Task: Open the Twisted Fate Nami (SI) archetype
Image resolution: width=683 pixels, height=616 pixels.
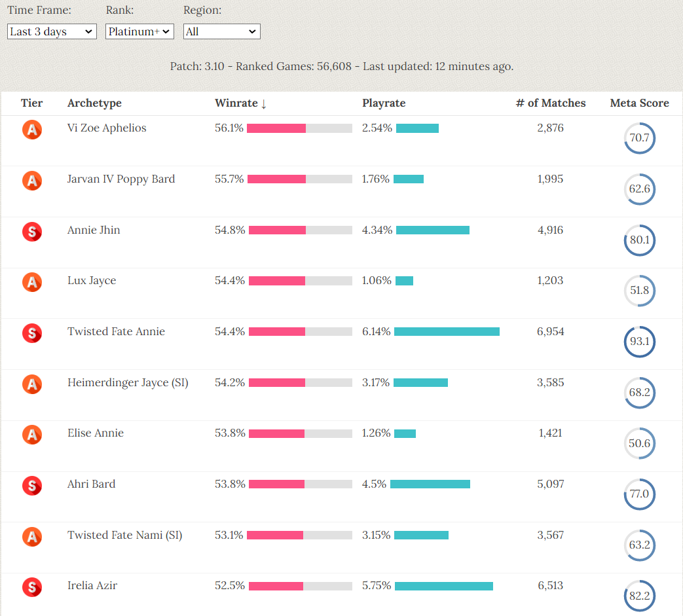Action: click(x=125, y=535)
